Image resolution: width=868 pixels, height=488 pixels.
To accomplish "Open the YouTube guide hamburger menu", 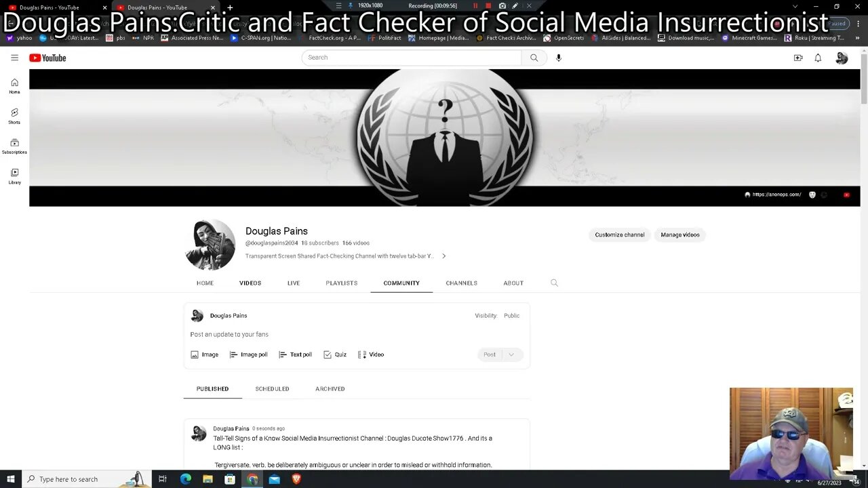I will (14, 58).
